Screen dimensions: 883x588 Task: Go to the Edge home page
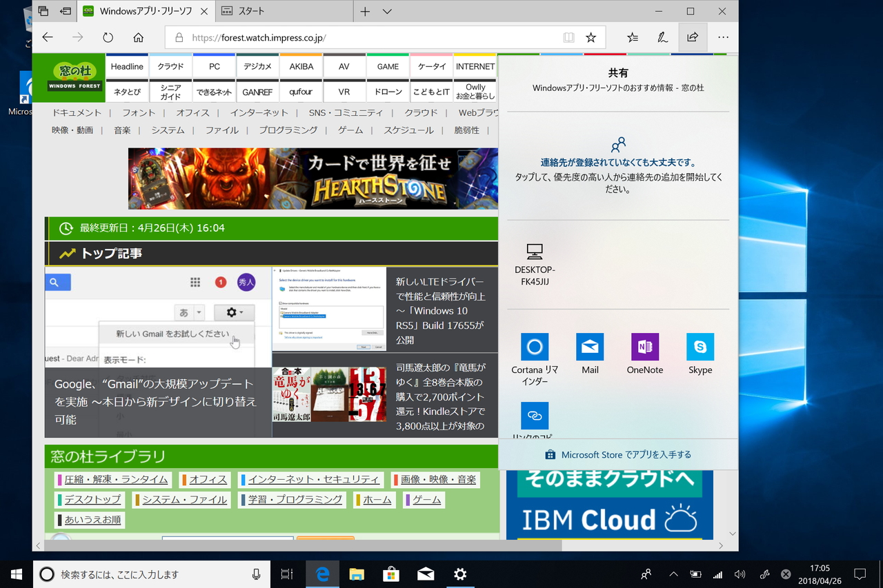coord(139,38)
